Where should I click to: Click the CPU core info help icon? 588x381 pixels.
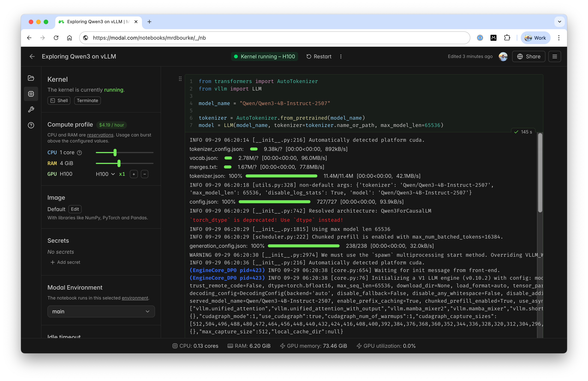click(79, 153)
